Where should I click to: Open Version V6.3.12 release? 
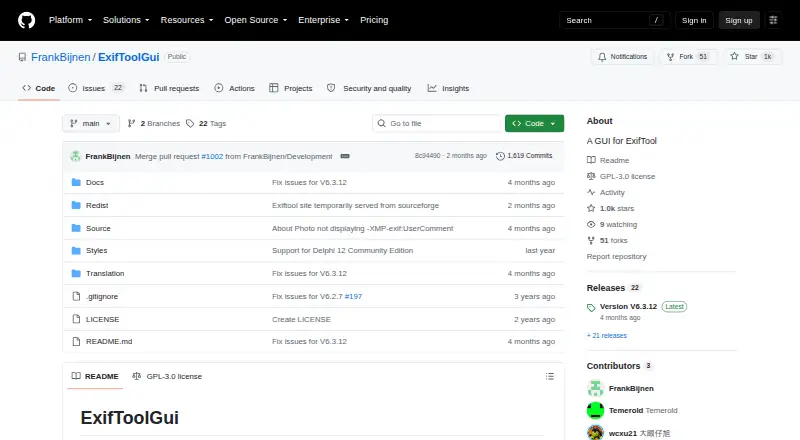(628, 307)
